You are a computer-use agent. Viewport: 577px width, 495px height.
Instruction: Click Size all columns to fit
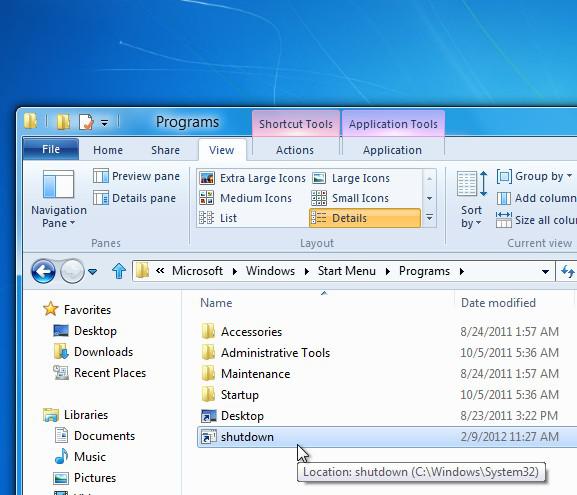(536, 220)
